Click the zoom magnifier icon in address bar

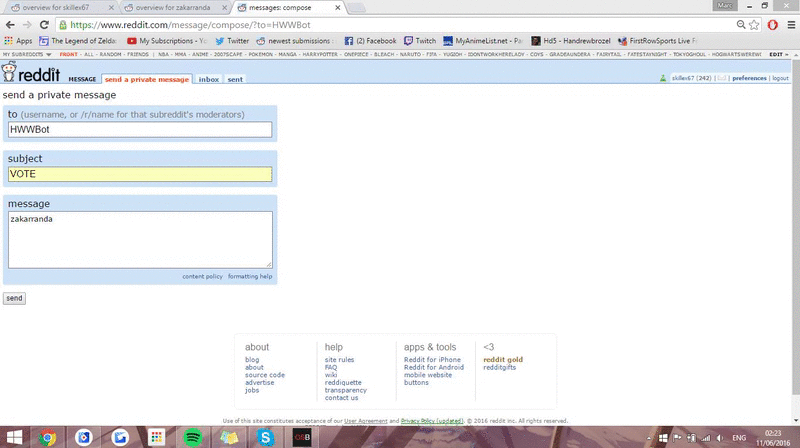point(741,24)
